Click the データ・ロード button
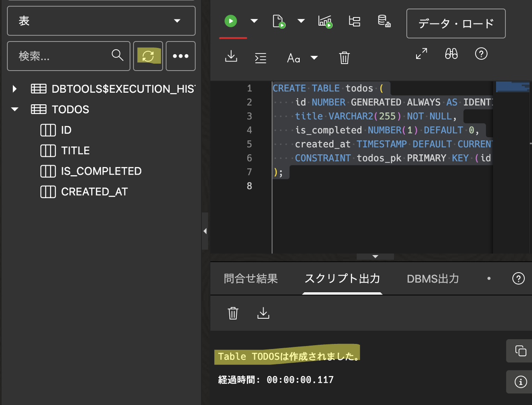Viewport: 532px width, 405px height. 456,23
